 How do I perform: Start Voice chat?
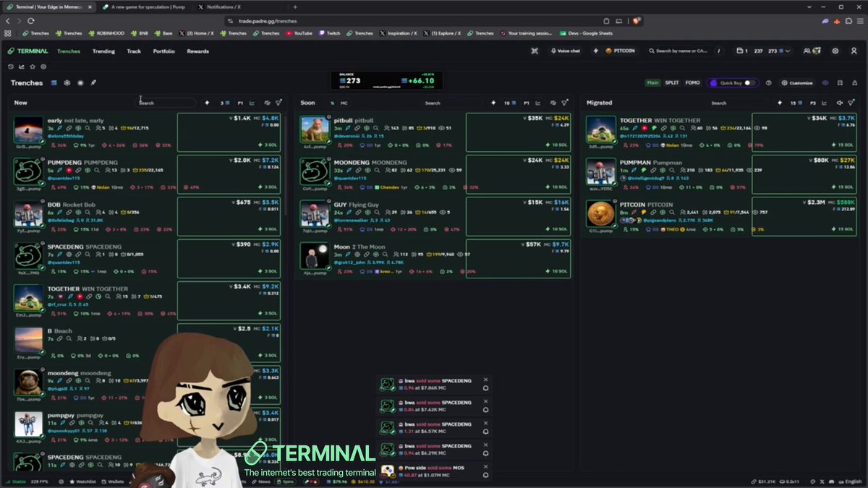[565, 51]
